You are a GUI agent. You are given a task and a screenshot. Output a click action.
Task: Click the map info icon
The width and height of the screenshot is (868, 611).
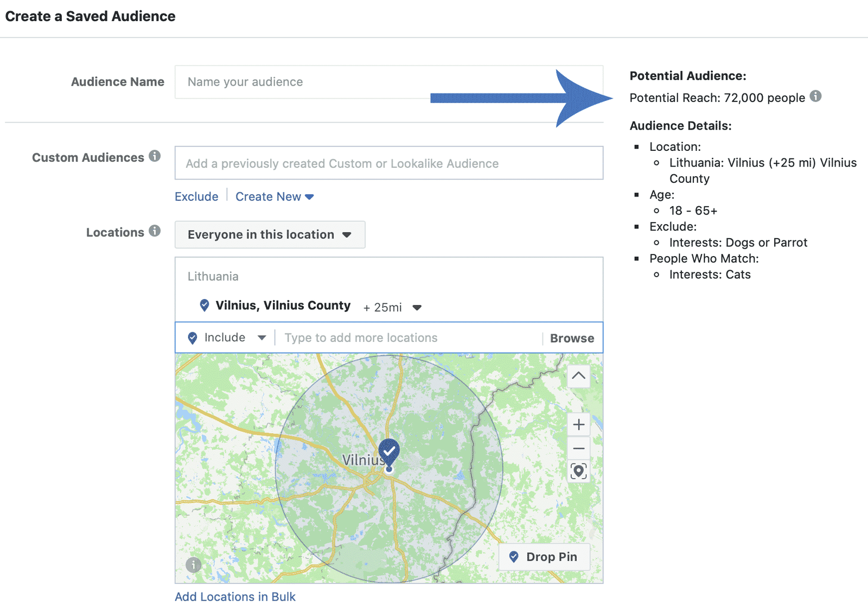[193, 565]
